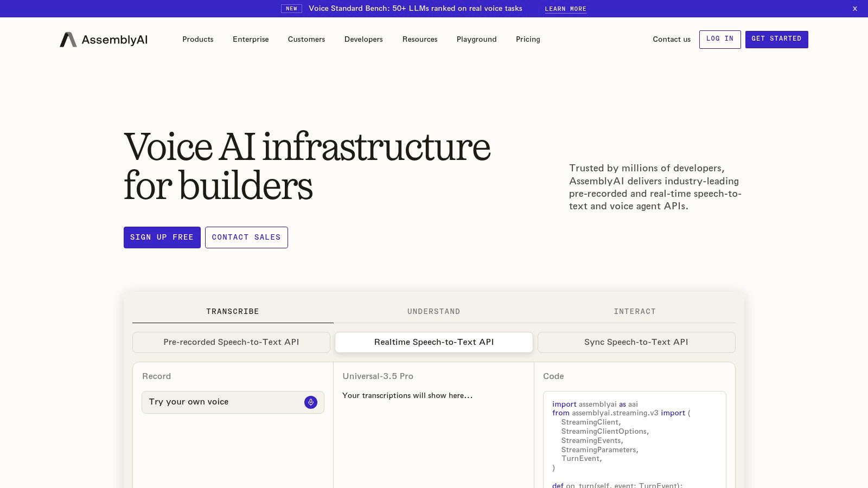Go to the Playground page
868x488 pixels.
pyautogui.click(x=477, y=39)
